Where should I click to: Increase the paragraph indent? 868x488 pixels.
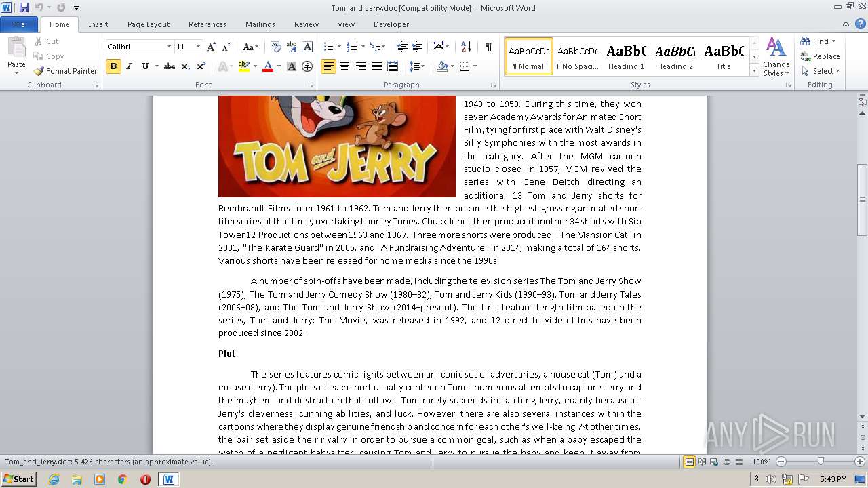[x=418, y=47]
